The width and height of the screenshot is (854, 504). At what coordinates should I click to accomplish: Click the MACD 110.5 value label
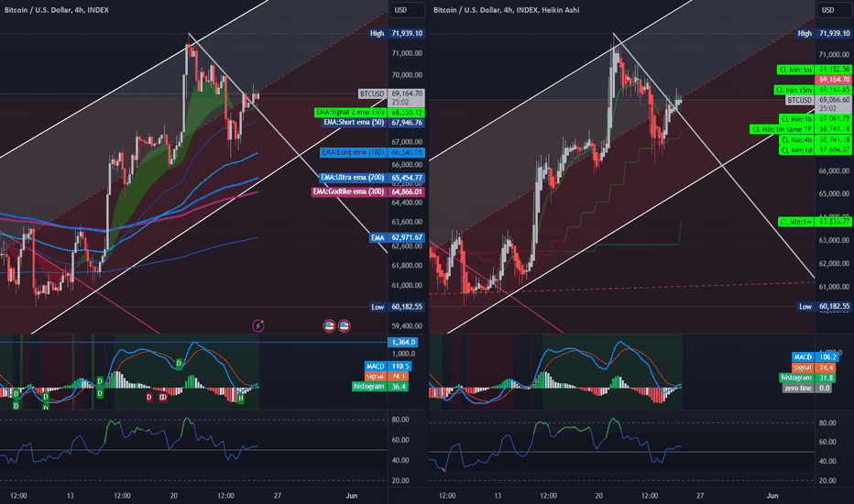(388, 367)
